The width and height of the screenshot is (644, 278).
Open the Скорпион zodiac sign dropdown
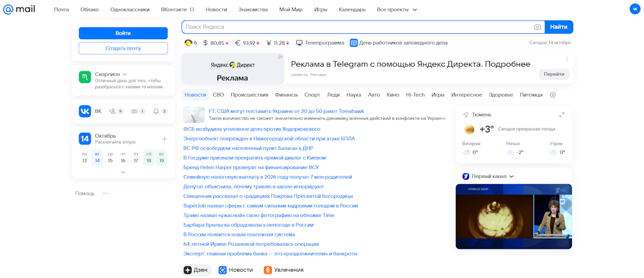point(124,74)
